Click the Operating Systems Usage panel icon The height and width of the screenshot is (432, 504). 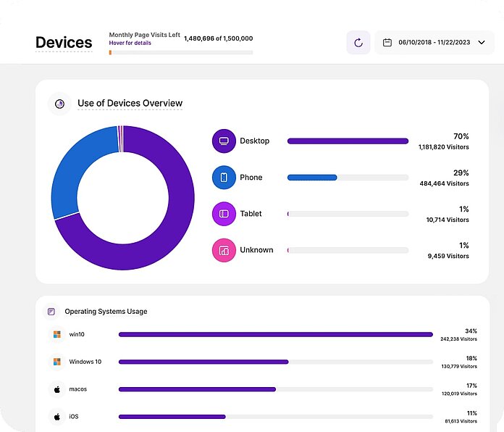(x=51, y=312)
